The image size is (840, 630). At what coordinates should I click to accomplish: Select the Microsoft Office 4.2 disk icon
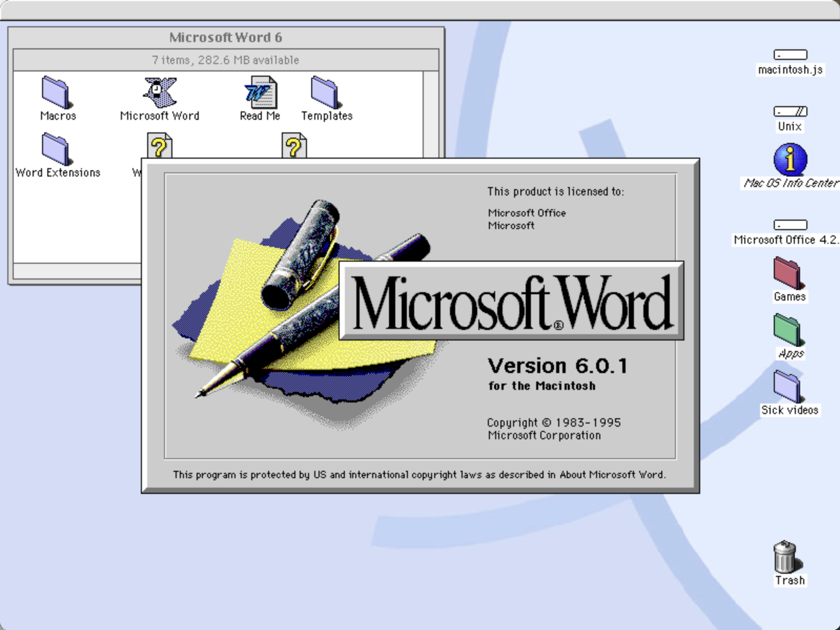(x=790, y=225)
